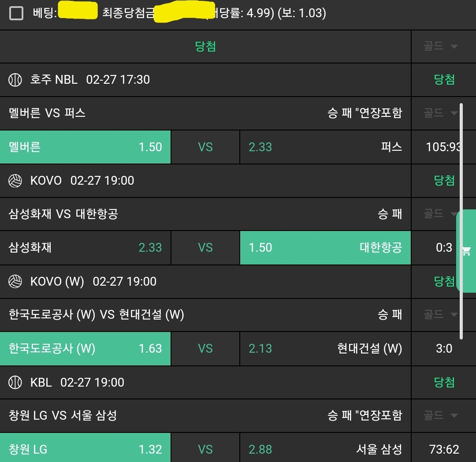
Task: Open the shopping cart side tab
Action: coord(466,251)
